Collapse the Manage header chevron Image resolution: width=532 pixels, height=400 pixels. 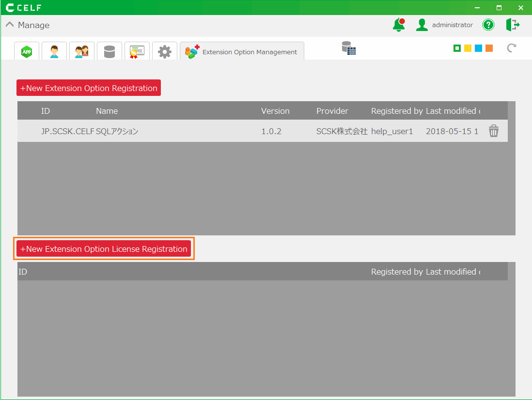pyautogui.click(x=10, y=25)
